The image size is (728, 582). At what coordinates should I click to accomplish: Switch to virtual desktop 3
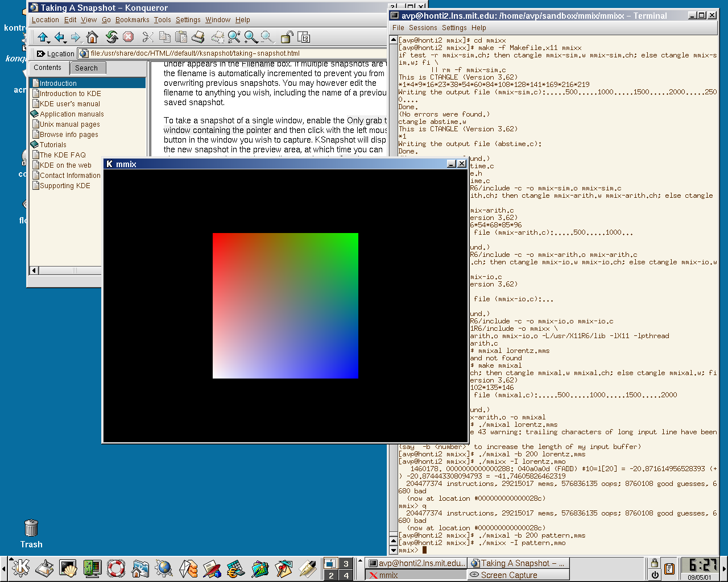[x=346, y=564]
